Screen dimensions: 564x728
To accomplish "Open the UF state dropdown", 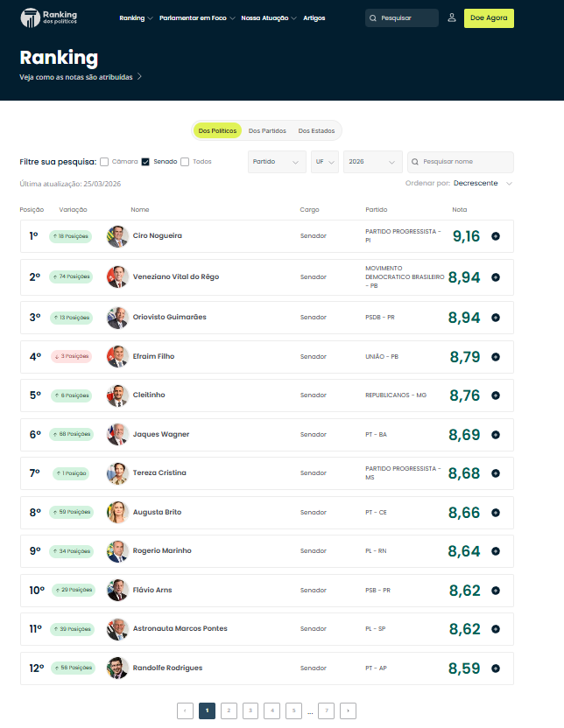I will pos(324,162).
